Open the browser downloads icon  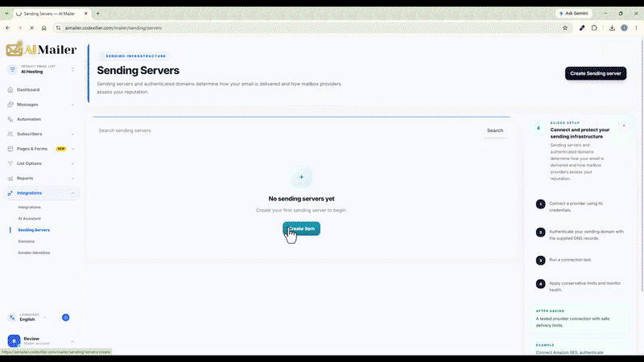[x=612, y=28]
